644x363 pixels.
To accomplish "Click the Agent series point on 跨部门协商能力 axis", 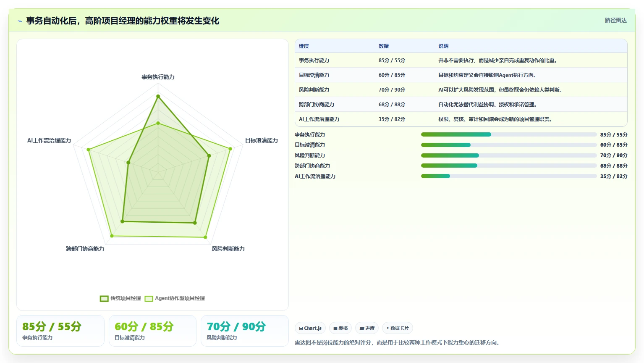I will (x=112, y=236).
